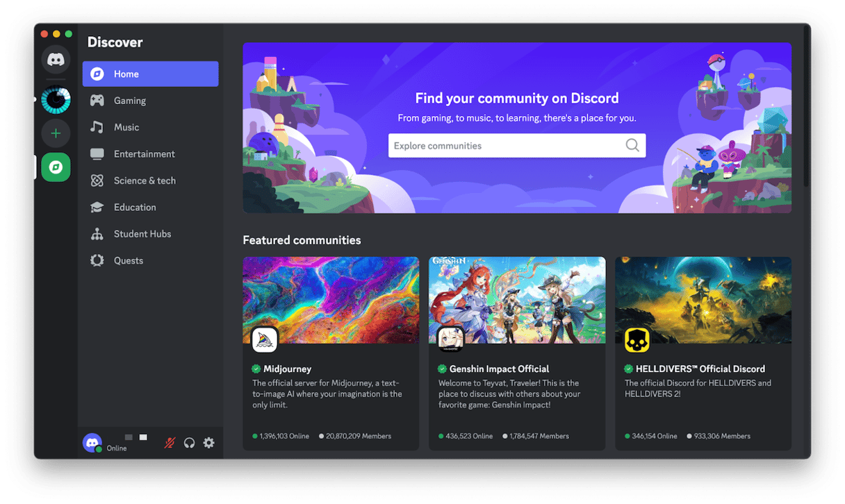Click the search magnifier icon
Viewport: 845px width, 504px height.
[x=632, y=145]
